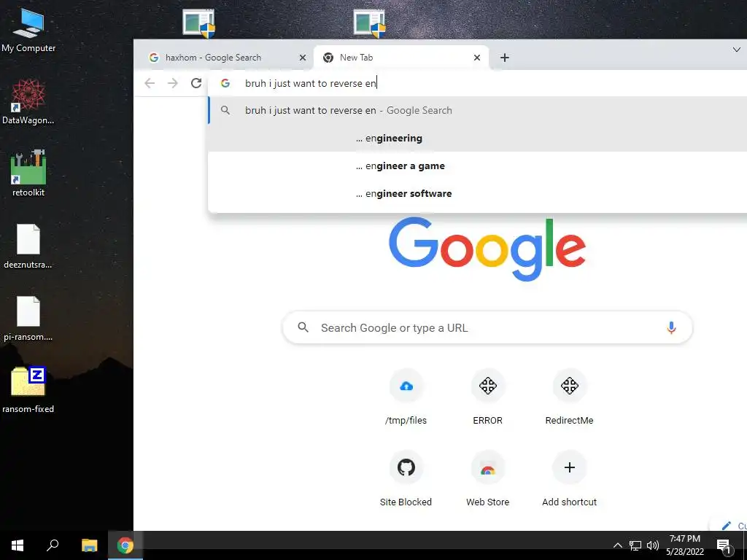Open the notification center icon
This screenshot has height=560, width=747.
click(x=724, y=546)
